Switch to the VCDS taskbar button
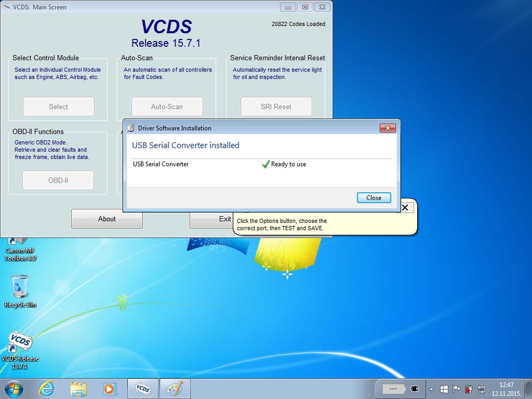This screenshot has height=399, width=532. point(143,389)
